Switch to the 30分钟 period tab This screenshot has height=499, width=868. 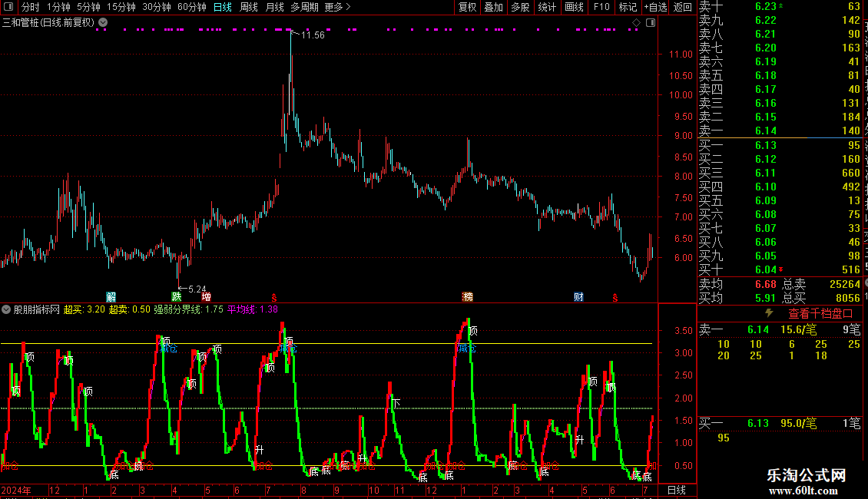[x=157, y=7]
